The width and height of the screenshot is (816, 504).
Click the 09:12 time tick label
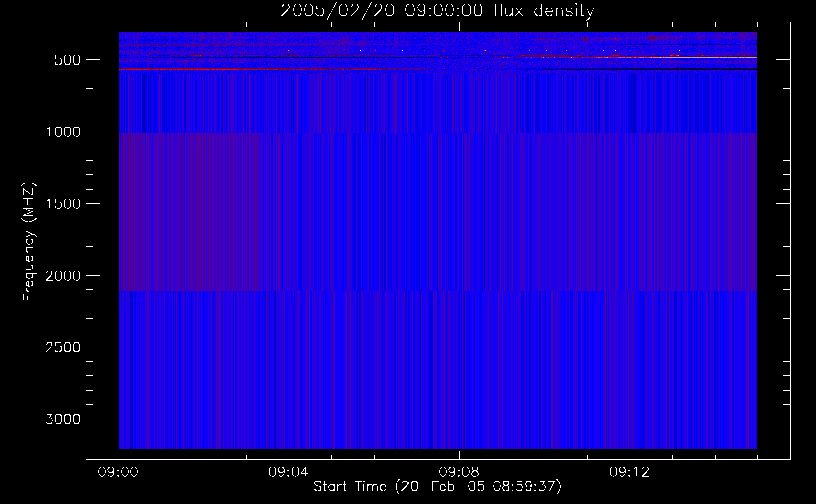click(x=629, y=472)
